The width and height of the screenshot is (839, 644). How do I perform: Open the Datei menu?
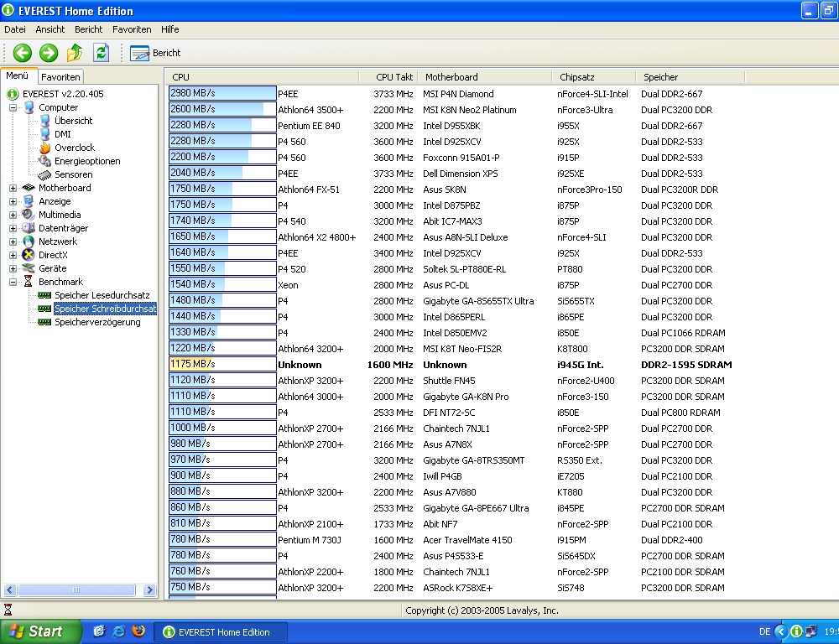click(15, 29)
